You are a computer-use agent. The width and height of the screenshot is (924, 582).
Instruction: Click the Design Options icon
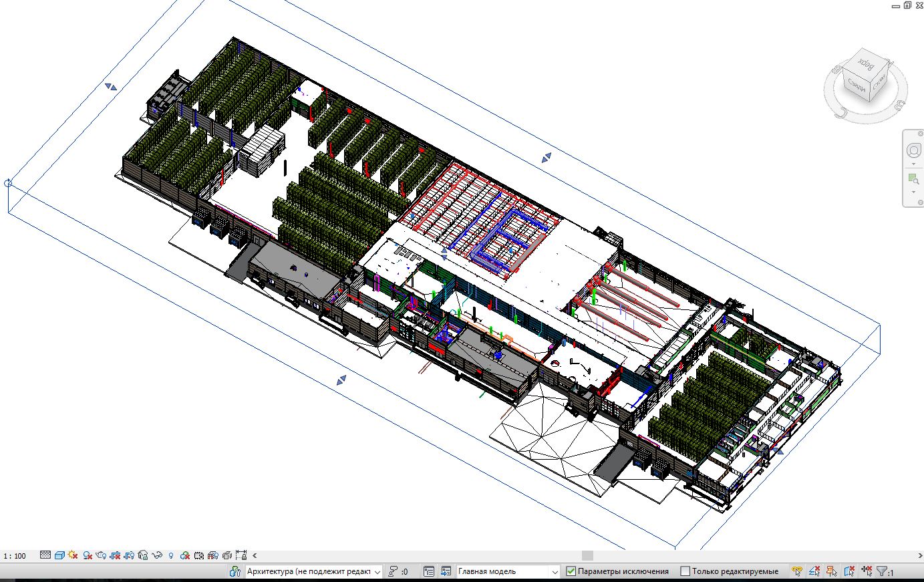pos(429,572)
